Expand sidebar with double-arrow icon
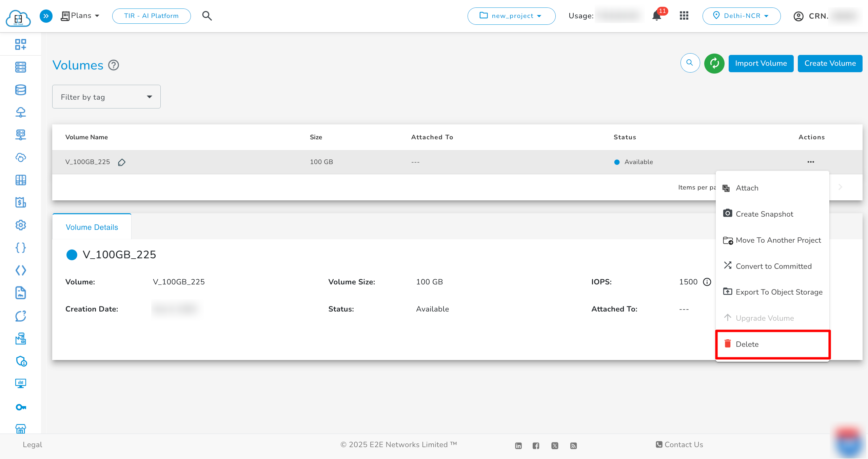The width and height of the screenshot is (868, 459). coord(46,16)
